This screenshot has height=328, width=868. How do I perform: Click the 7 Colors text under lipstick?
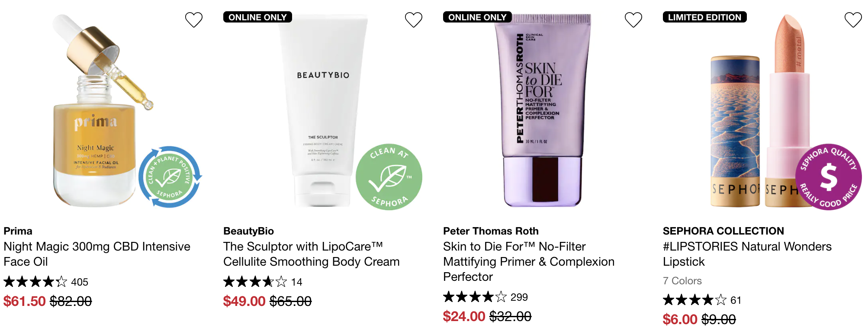click(x=682, y=281)
